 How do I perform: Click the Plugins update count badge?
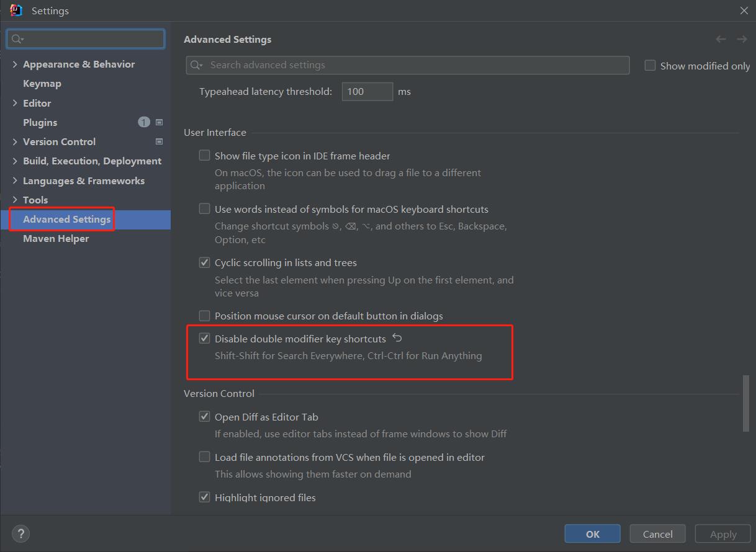coord(144,122)
